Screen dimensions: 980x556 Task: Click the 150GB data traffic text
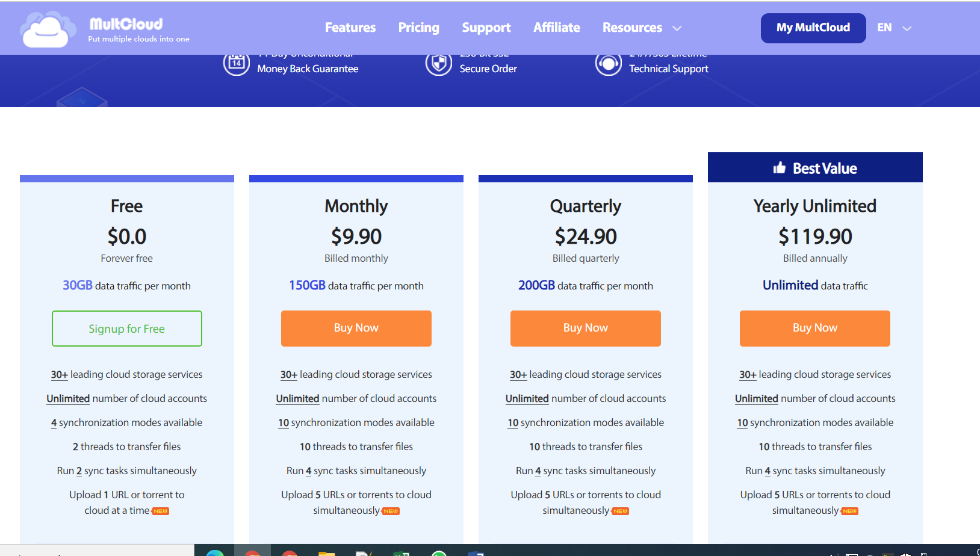356,286
